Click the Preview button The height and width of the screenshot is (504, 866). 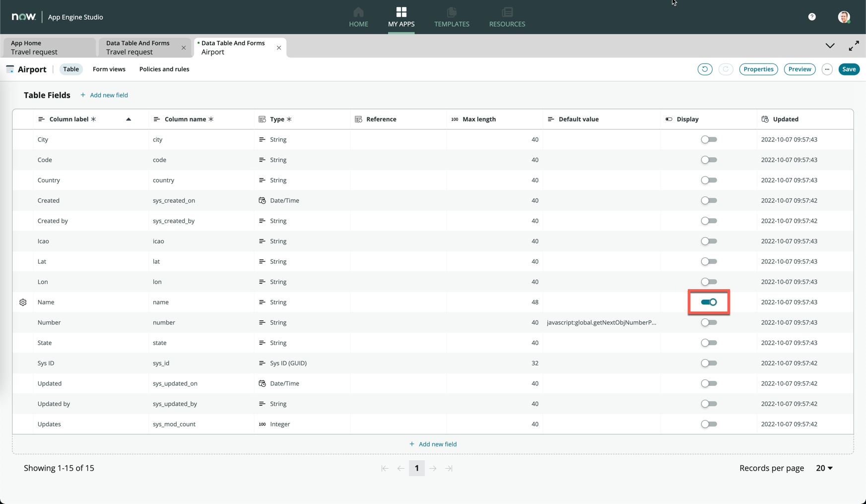[799, 69]
